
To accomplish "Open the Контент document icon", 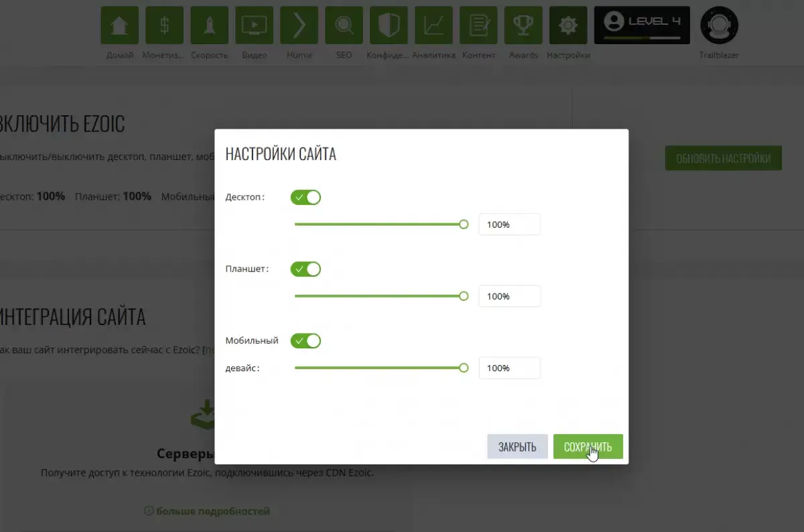I will (478, 25).
